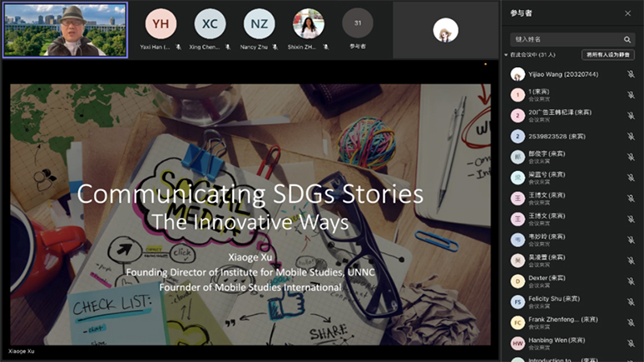The height and width of the screenshot is (362, 644).
Task: Toggle mute icon for Yijiao Wang
Action: (631, 75)
